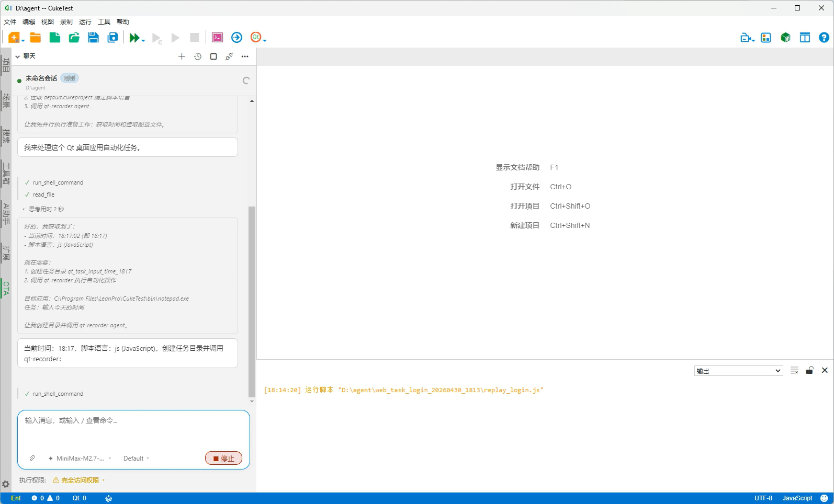Open the 文件 menu

coord(10,21)
